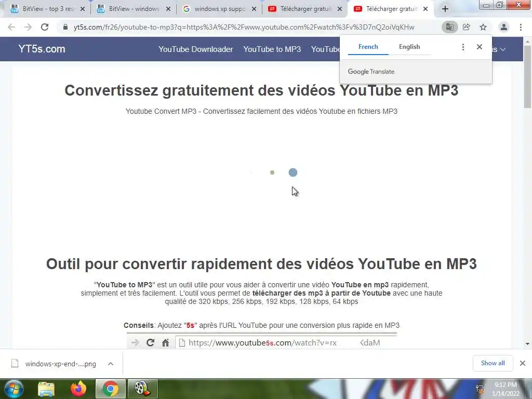Select the French tab in translate popup

point(368,47)
